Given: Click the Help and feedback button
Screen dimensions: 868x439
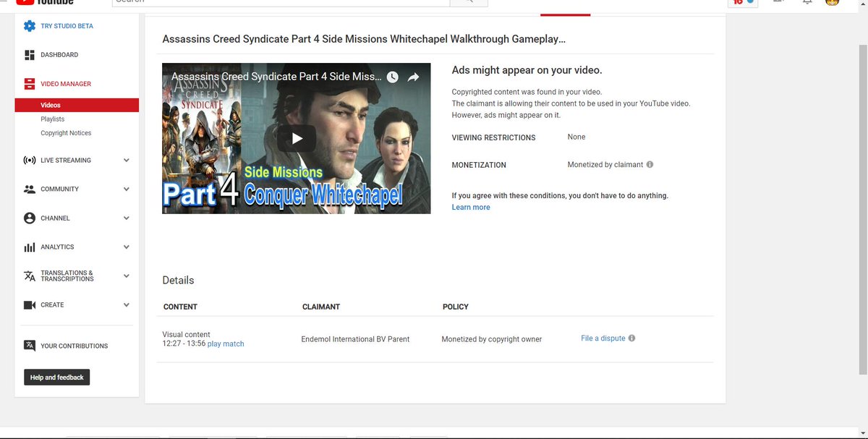Looking at the screenshot, I should click(x=56, y=378).
